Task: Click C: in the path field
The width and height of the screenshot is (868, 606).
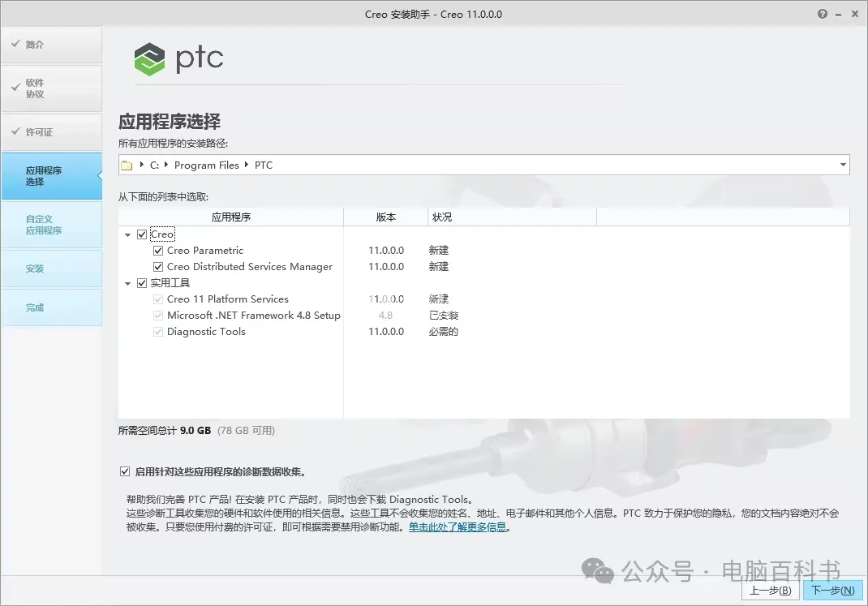Action: (154, 165)
